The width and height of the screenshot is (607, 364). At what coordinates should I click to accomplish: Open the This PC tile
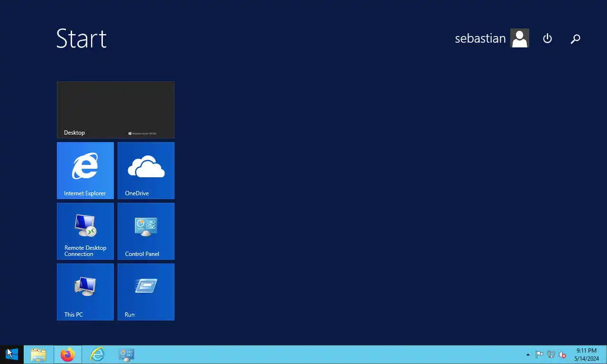[x=85, y=292]
